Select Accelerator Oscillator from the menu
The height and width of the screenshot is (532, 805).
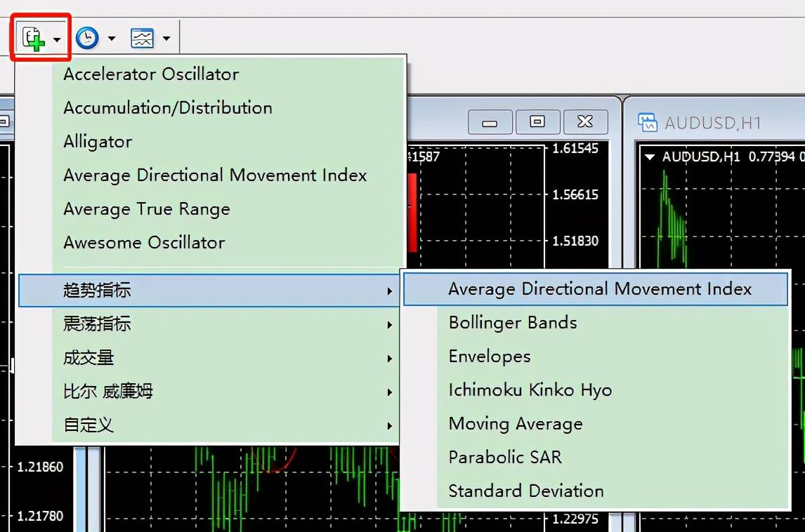(151, 74)
